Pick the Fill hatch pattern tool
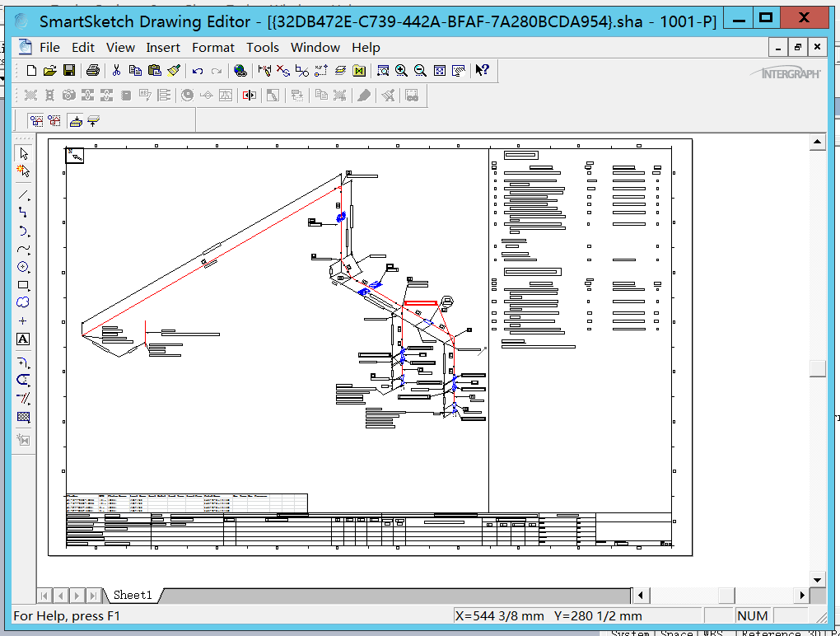Screen dimensions: 840x636 coord(23,417)
